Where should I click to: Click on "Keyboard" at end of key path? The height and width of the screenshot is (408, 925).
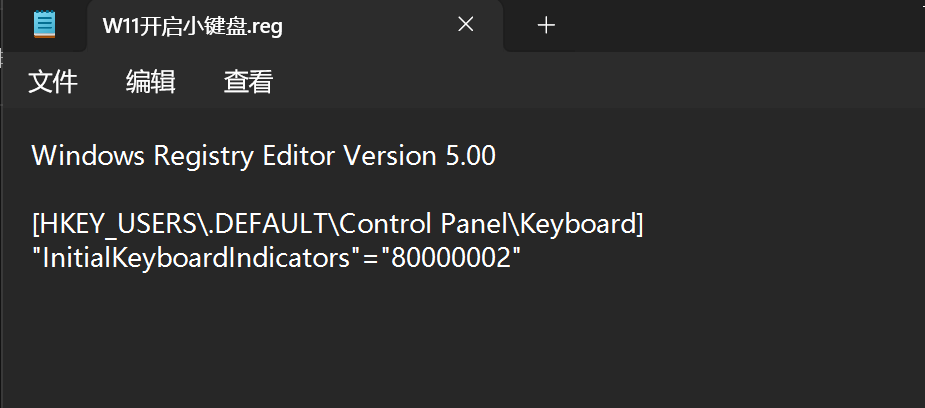coord(584,222)
